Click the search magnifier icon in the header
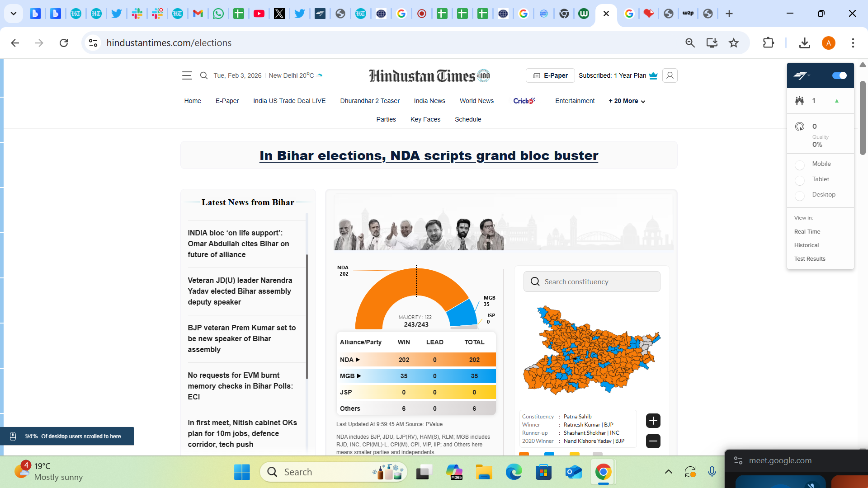Image resolution: width=868 pixels, height=488 pixels. (204, 75)
